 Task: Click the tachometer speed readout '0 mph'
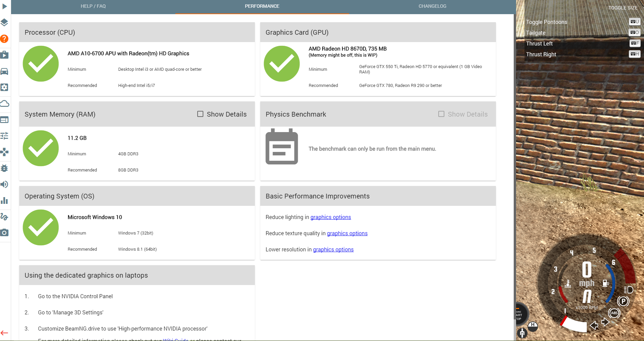click(x=587, y=275)
